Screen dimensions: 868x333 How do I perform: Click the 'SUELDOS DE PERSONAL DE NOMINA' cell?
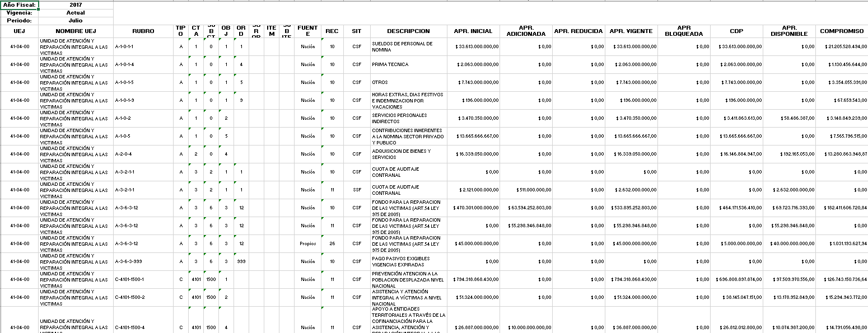point(402,47)
